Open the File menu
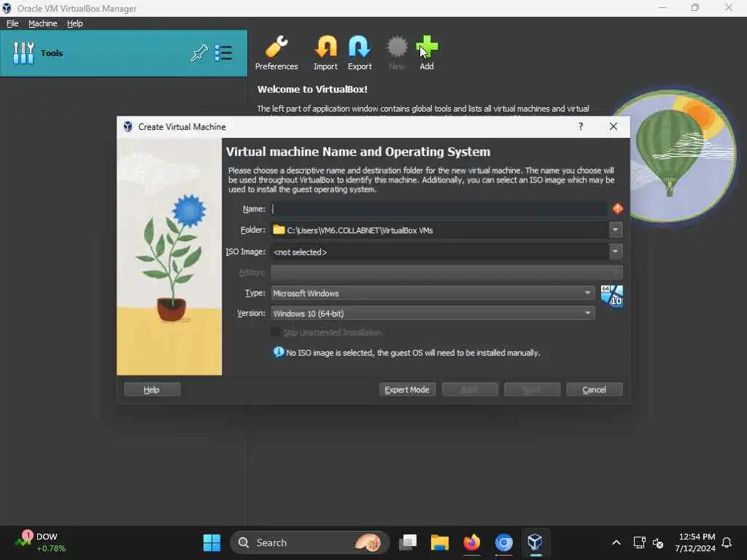The width and height of the screenshot is (747, 560). (x=12, y=23)
